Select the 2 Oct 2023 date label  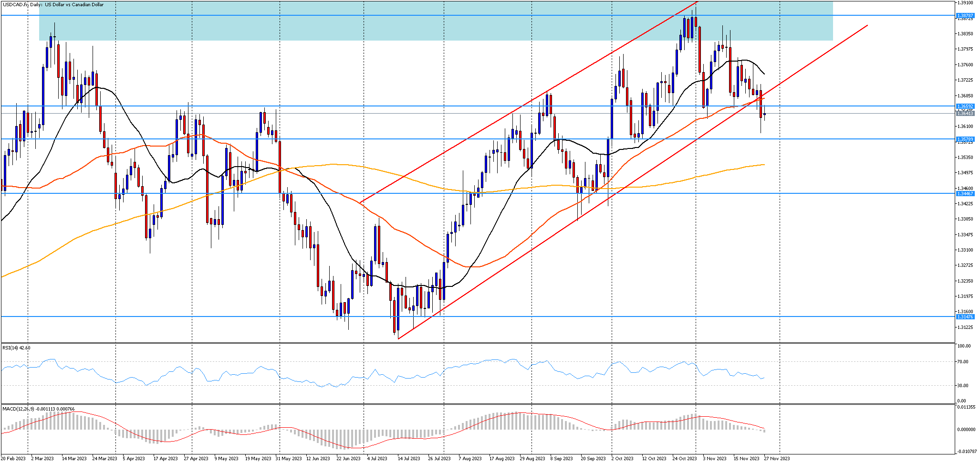(x=622, y=459)
